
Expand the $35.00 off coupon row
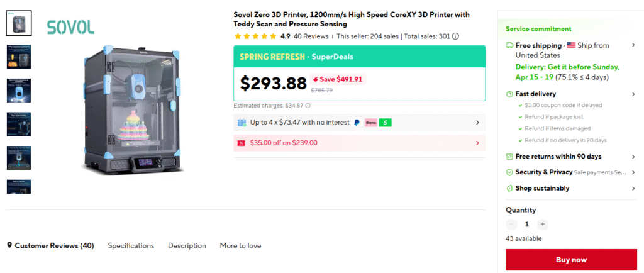tap(477, 143)
